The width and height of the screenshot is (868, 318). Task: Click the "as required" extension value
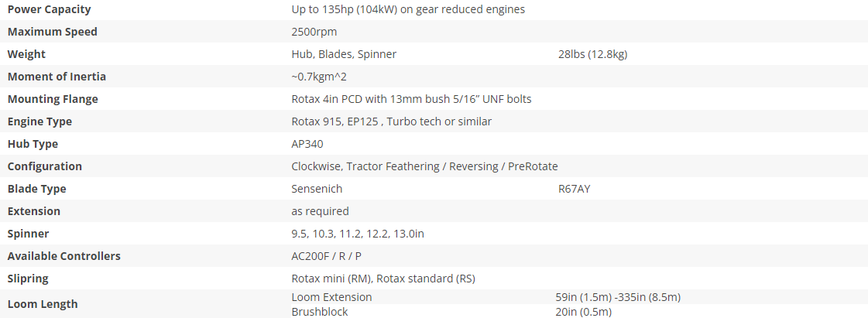tap(320, 211)
